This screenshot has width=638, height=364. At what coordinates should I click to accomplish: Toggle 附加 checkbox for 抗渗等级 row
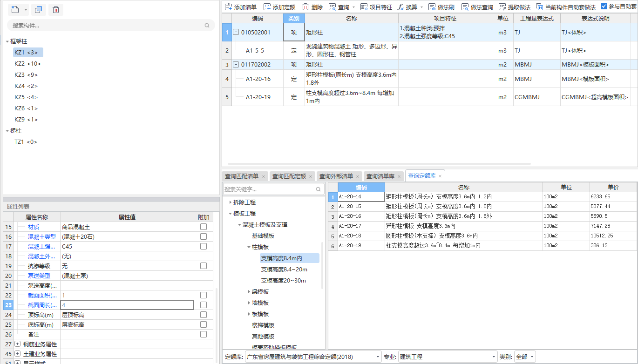204,266
